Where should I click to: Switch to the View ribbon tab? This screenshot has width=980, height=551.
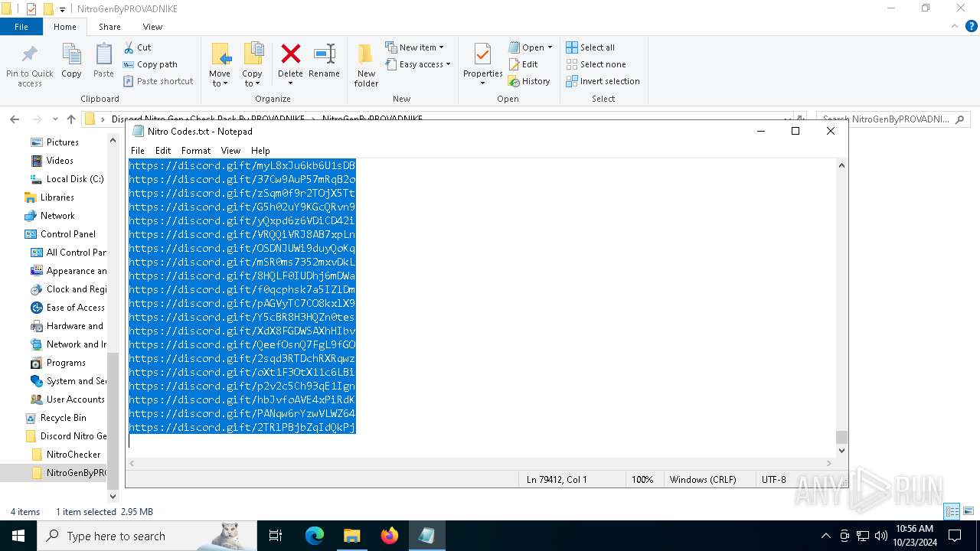pos(152,27)
